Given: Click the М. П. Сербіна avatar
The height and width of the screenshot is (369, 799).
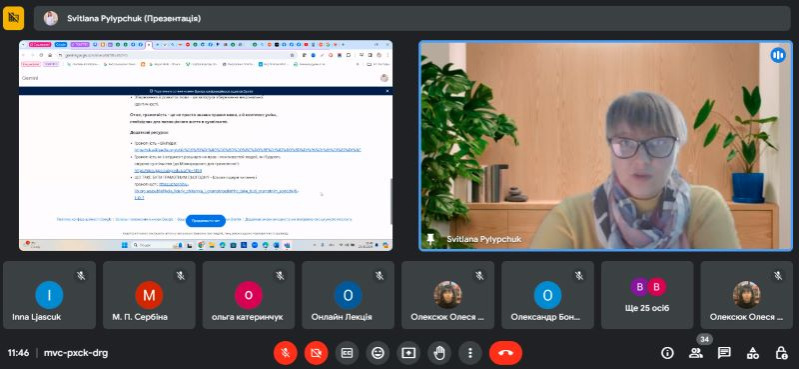Looking at the screenshot, I should [x=149, y=295].
